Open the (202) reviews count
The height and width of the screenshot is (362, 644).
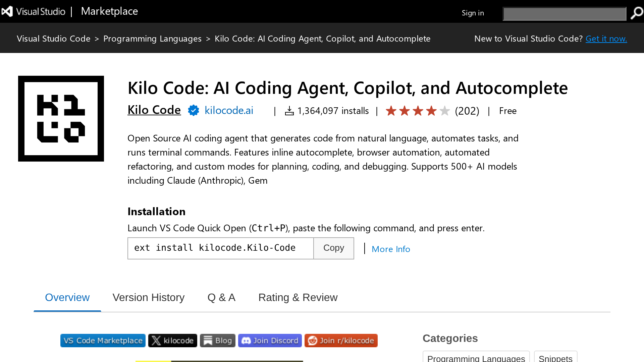click(x=467, y=111)
